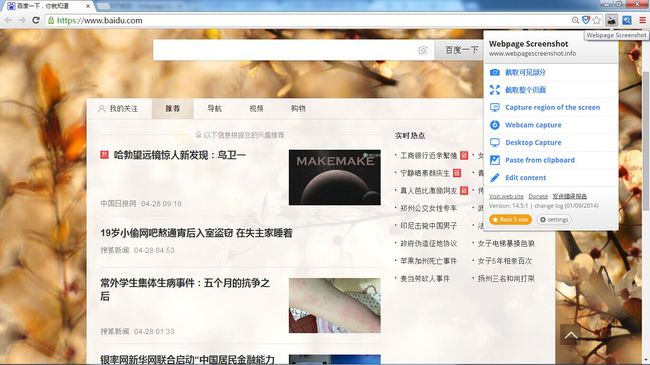Screen dimensions: 650x365
Task: Open hot topic 工商银行
Action: pyautogui.click(x=429, y=156)
